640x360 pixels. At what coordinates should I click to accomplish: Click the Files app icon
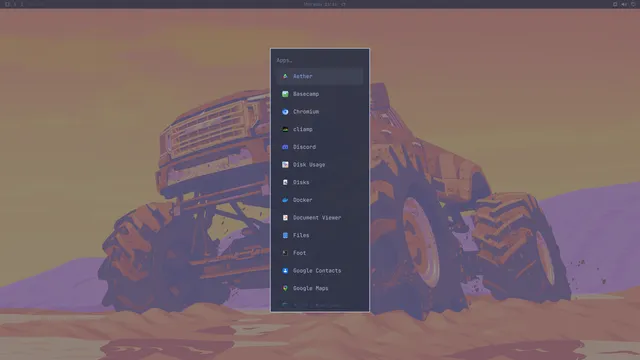(285, 236)
